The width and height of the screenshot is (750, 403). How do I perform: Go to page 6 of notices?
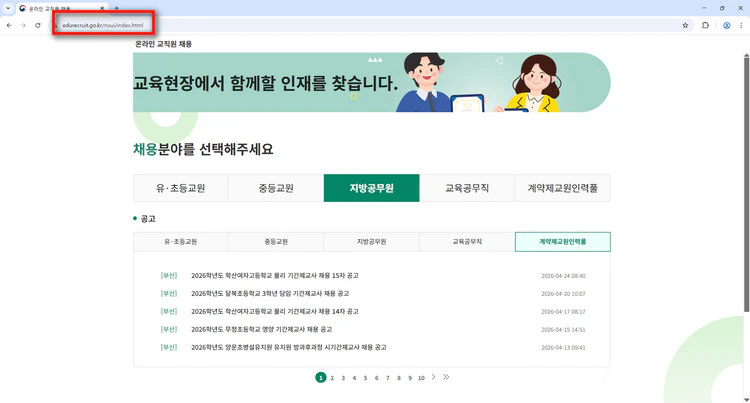[376, 378]
